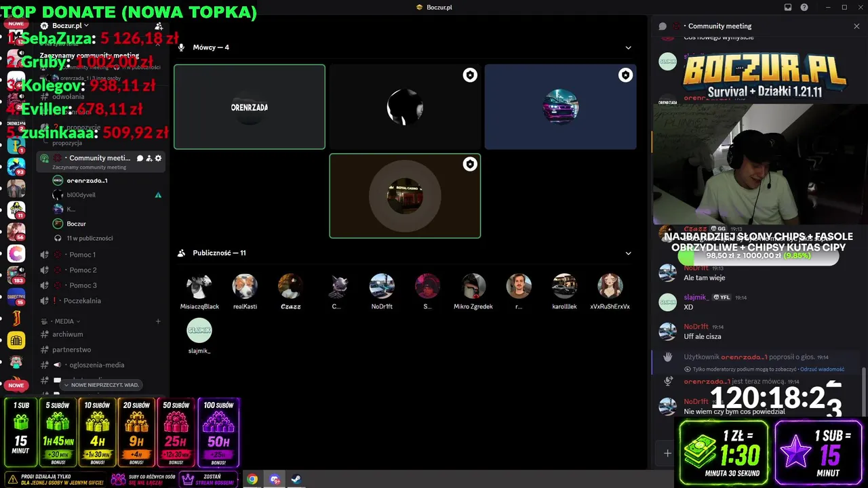The width and height of the screenshot is (868, 488).
Task: Open the yellow cage server icon
Action: [x=16, y=340]
